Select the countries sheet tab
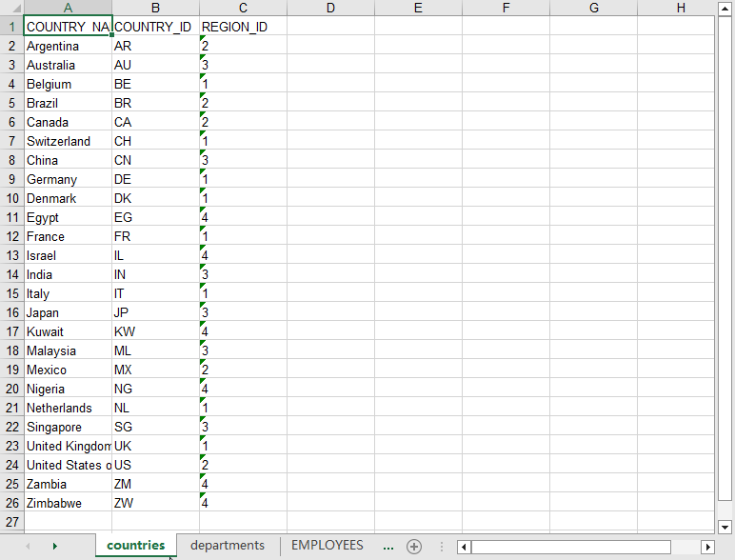This screenshot has height=560, width=735. pos(135,546)
